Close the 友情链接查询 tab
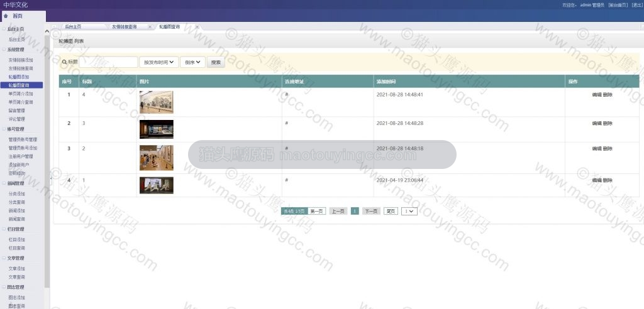644x309 pixels. point(150,26)
